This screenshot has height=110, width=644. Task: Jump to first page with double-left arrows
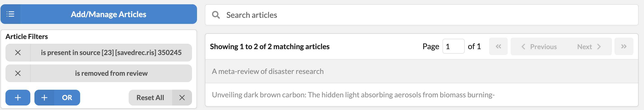tap(498, 46)
